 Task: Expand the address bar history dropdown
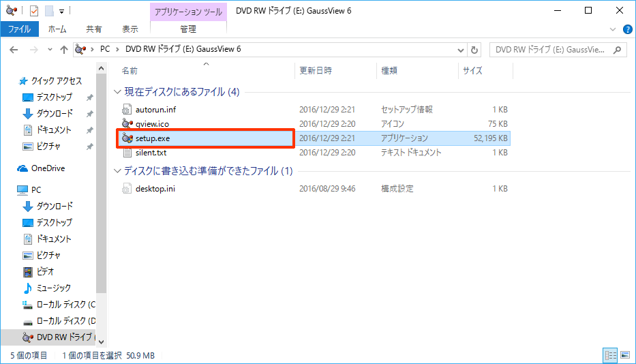[460, 50]
